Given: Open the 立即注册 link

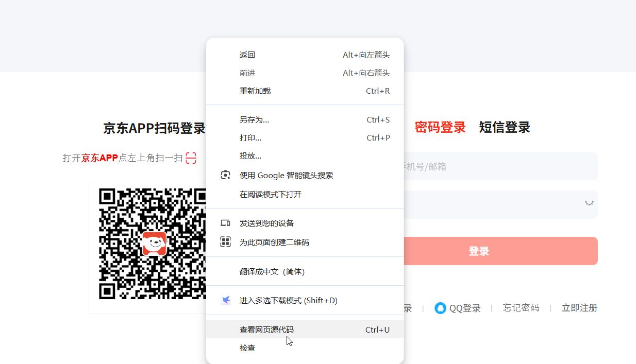Looking at the screenshot, I should pyautogui.click(x=579, y=308).
